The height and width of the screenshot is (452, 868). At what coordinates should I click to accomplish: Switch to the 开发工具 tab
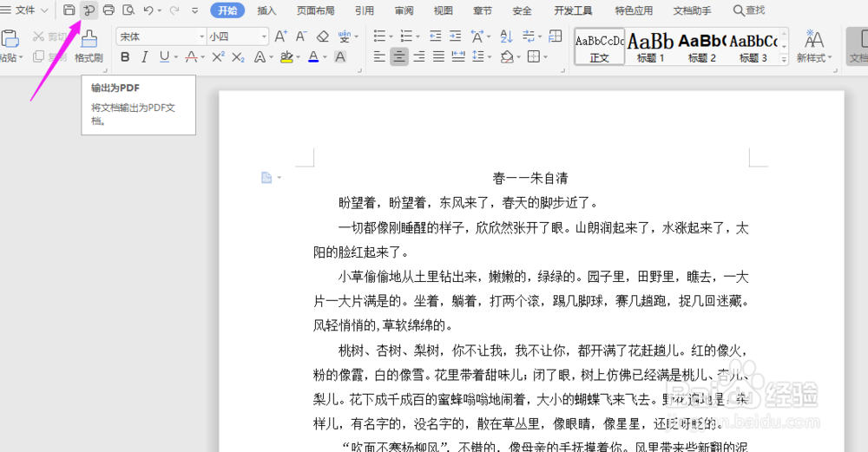click(573, 10)
